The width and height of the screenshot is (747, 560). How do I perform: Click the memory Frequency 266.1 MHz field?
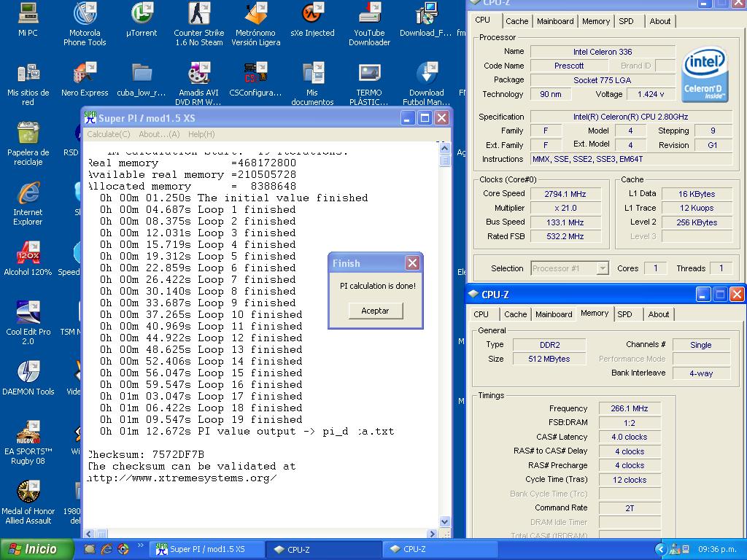(x=630, y=408)
